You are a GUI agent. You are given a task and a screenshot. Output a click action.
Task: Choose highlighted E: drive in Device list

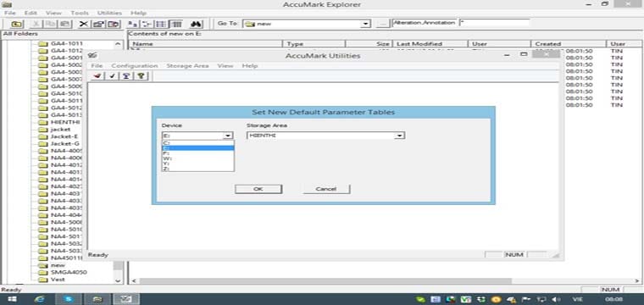pyautogui.click(x=198, y=147)
